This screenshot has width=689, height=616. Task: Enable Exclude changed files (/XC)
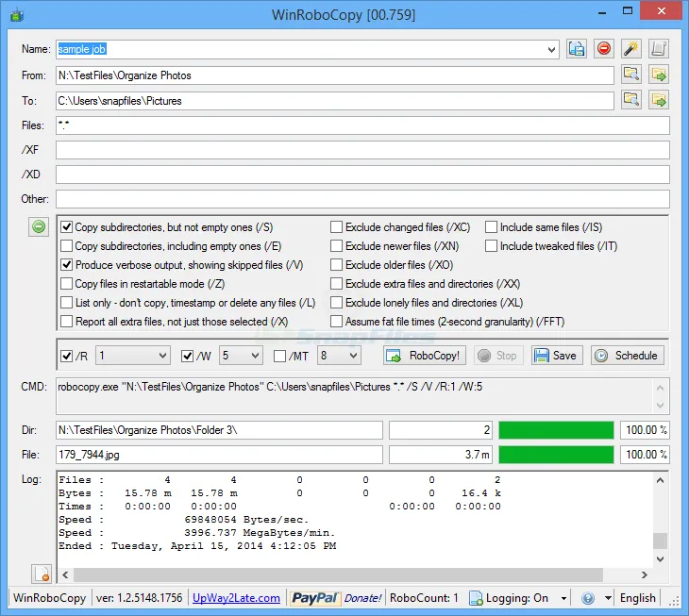click(x=336, y=227)
